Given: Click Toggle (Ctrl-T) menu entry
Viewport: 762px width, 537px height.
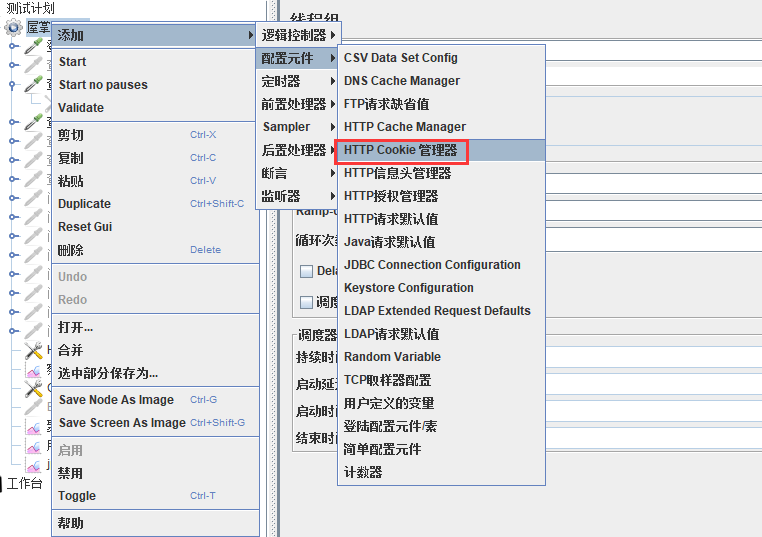Looking at the screenshot, I should point(154,496).
